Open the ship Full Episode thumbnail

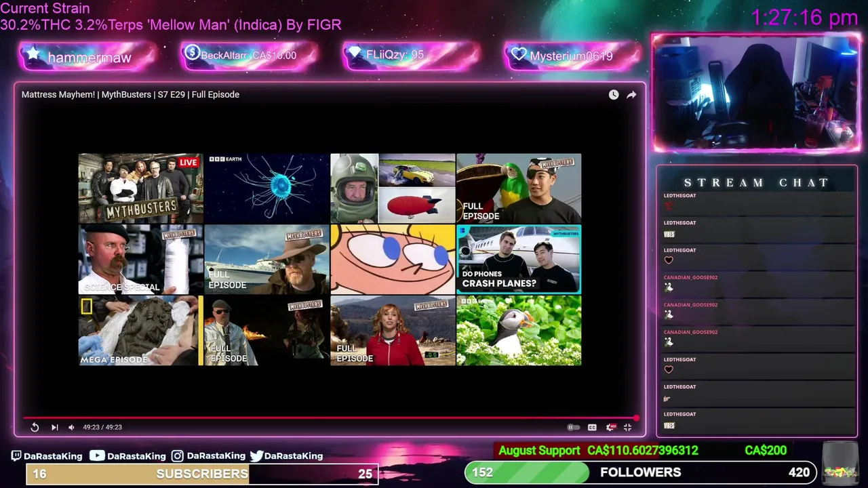pyautogui.click(x=267, y=260)
